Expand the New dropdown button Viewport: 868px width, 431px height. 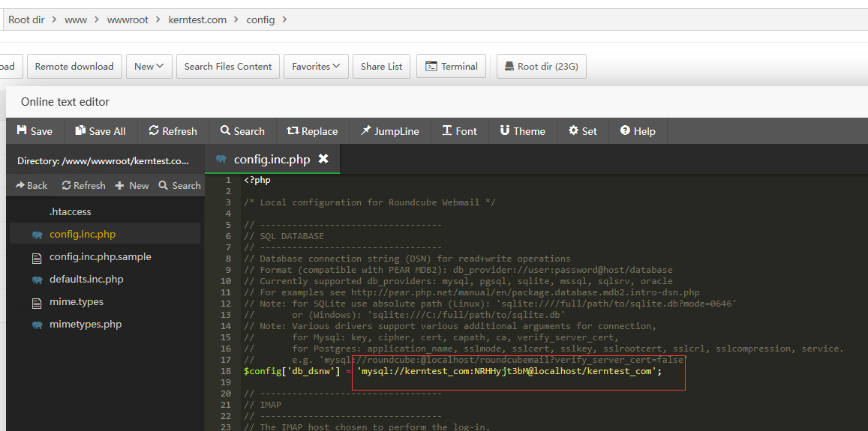pos(149,66)
